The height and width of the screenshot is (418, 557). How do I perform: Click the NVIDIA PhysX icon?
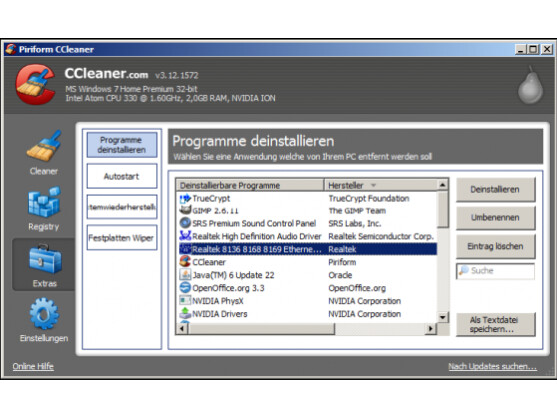pyautogui.click(x=185, y=301)
